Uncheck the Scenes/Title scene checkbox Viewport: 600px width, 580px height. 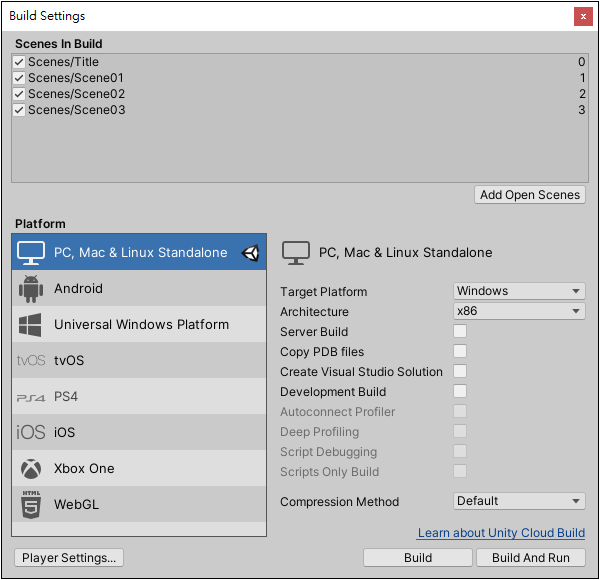tap(19, 62)
